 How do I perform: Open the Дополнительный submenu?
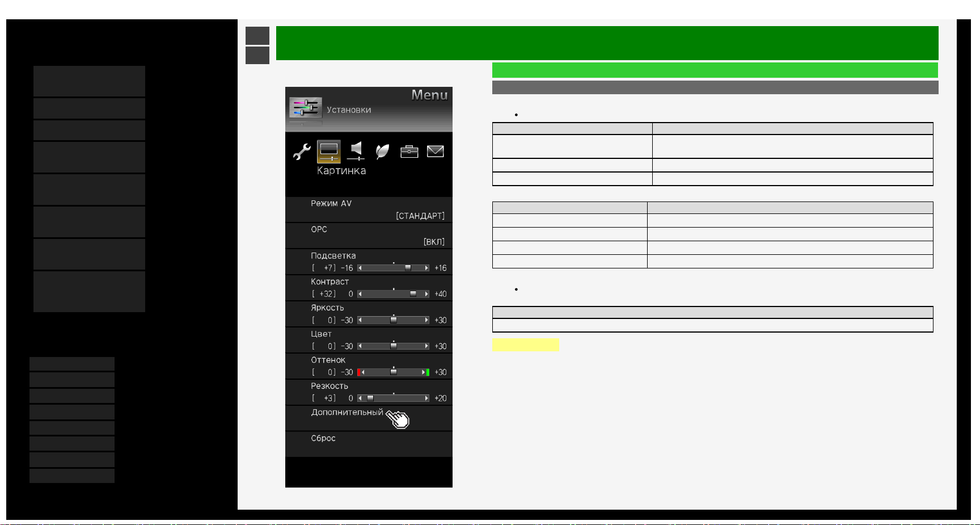pos(369,418)
